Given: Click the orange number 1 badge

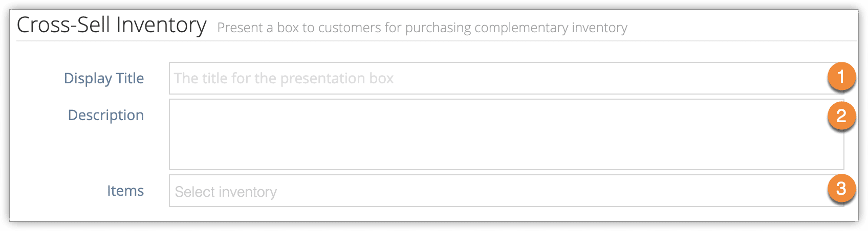Looking at the screenshot, I should coord(841,77).
